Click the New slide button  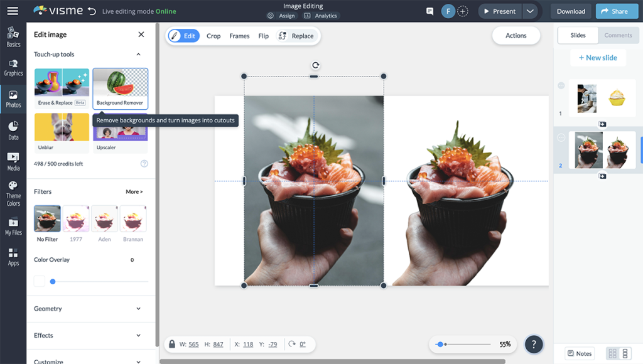pyautogui.click(x=597, y=57)
